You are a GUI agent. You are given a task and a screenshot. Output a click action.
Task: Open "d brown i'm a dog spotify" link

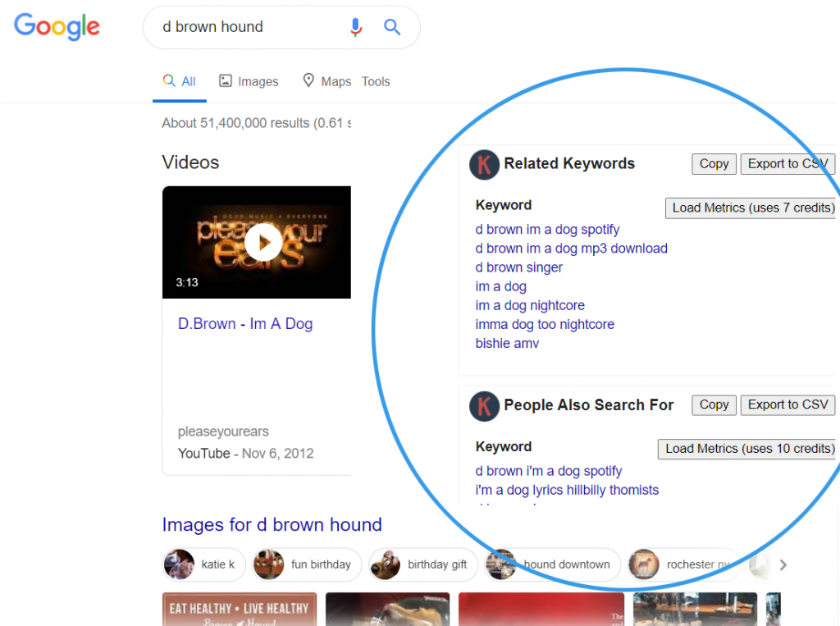pos(549,471)
